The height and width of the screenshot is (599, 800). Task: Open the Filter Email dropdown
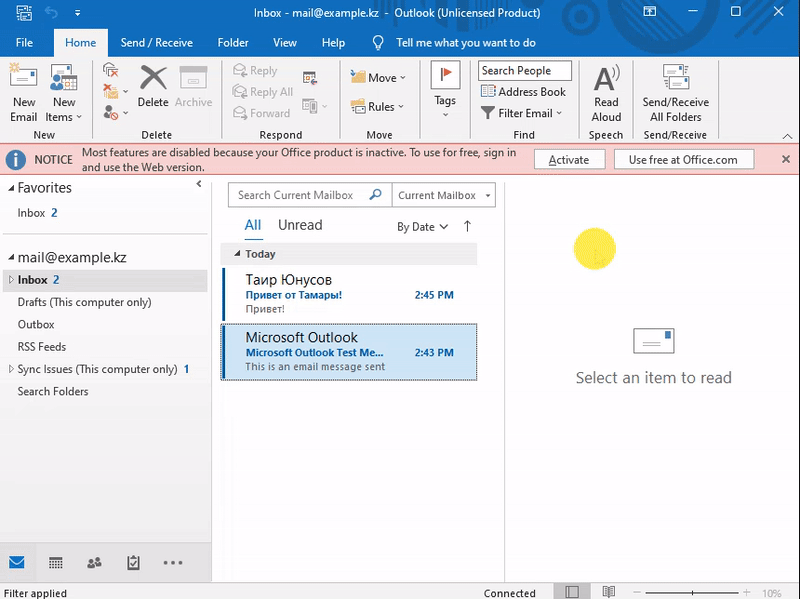(521, 113)
